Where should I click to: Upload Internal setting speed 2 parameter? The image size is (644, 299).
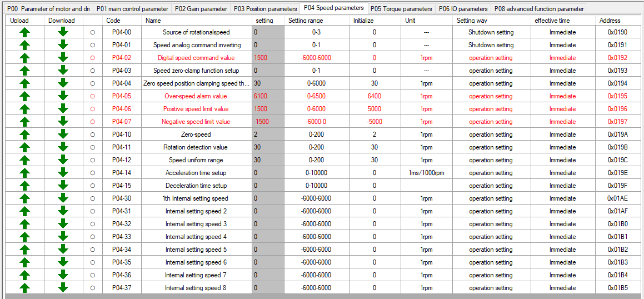click(24, 211)
